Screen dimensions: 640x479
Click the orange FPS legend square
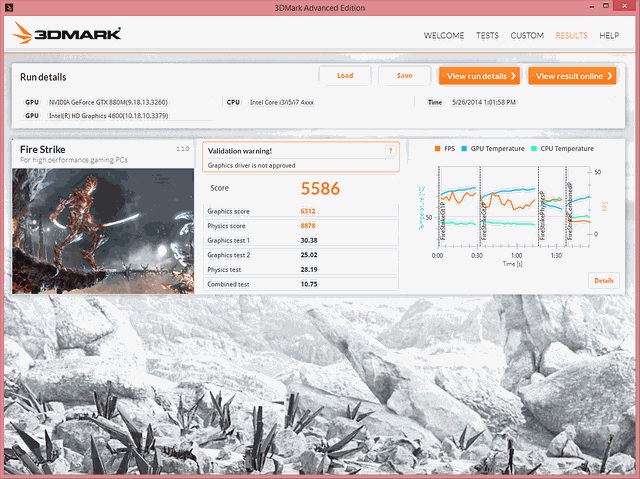[438, 149]
